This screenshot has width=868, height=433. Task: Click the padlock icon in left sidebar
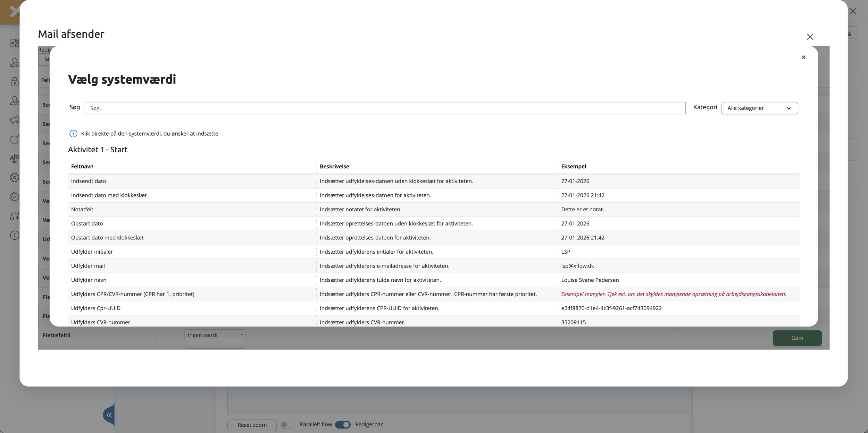[x=14, y=82]
